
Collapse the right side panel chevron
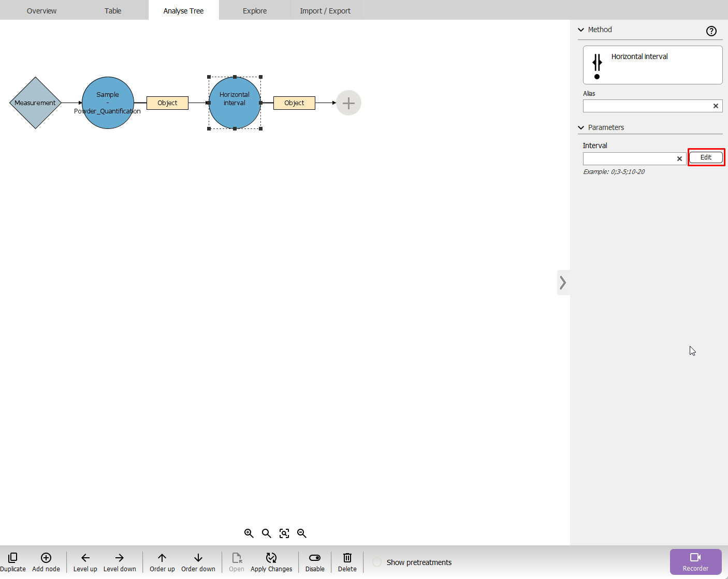coord(563,283)
